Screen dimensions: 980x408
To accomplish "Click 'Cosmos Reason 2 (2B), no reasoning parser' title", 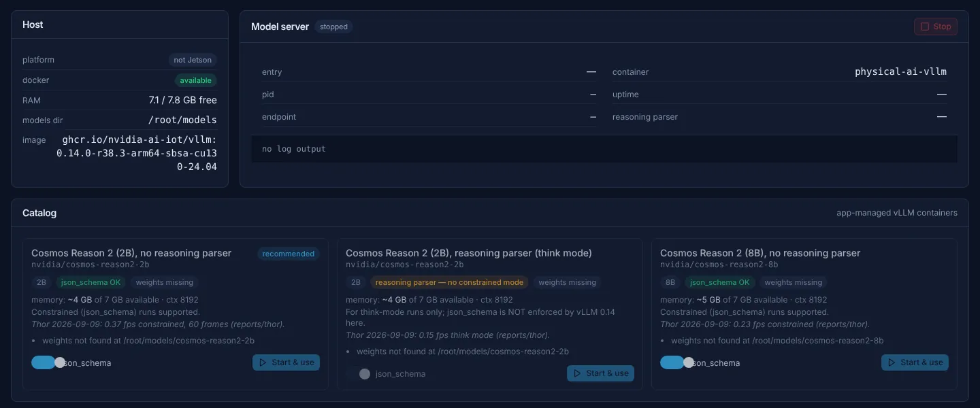I will pos(131,253).
